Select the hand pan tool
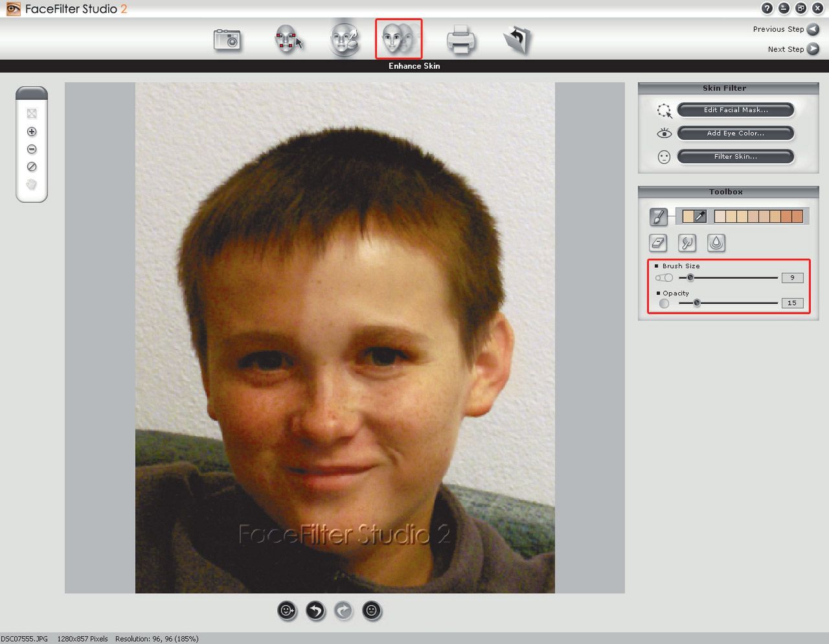829x644 pixels. (x=32, y=185)
